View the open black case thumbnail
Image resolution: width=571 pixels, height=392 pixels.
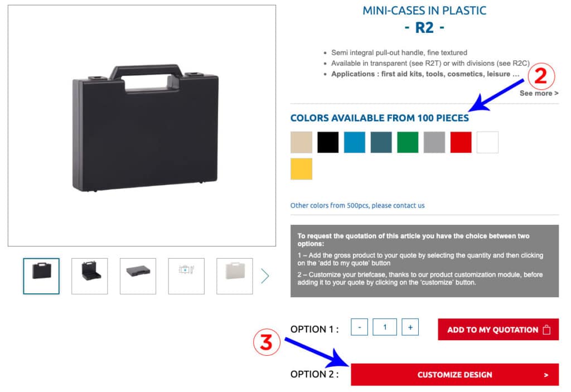point(90,276)
